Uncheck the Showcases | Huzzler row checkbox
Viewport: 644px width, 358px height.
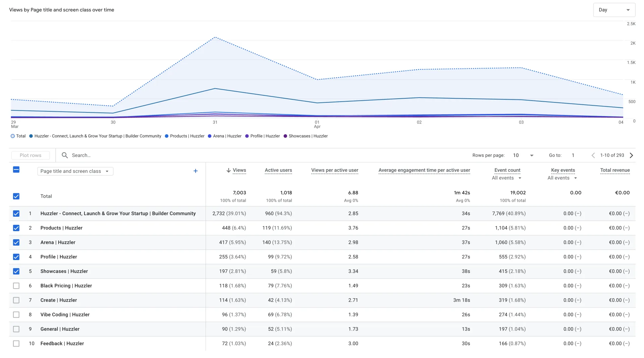16,271
